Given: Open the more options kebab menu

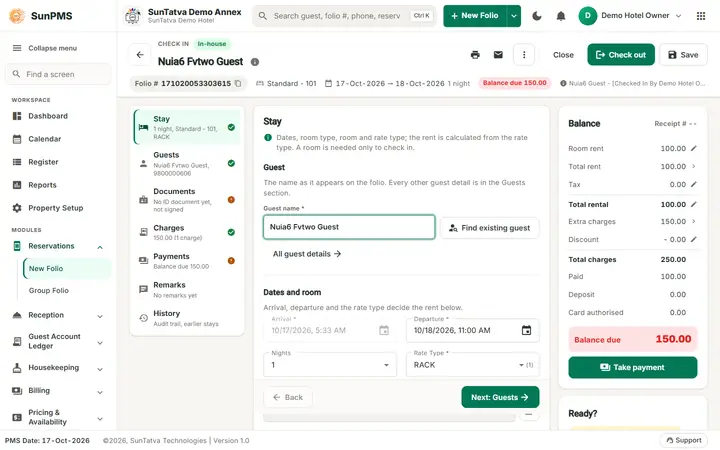Looking at the screenshot, I should (524, 55).
